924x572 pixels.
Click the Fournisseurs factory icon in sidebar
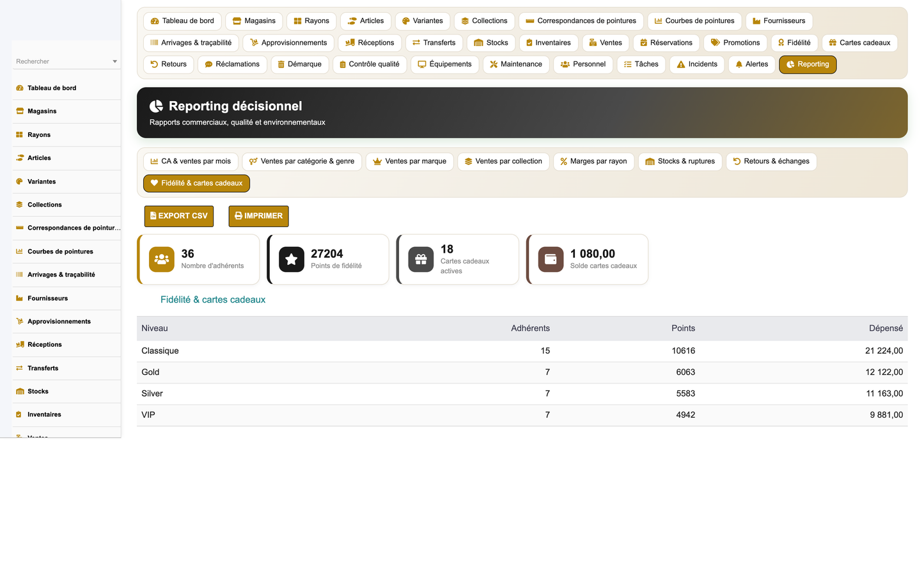tap(19, 298)
